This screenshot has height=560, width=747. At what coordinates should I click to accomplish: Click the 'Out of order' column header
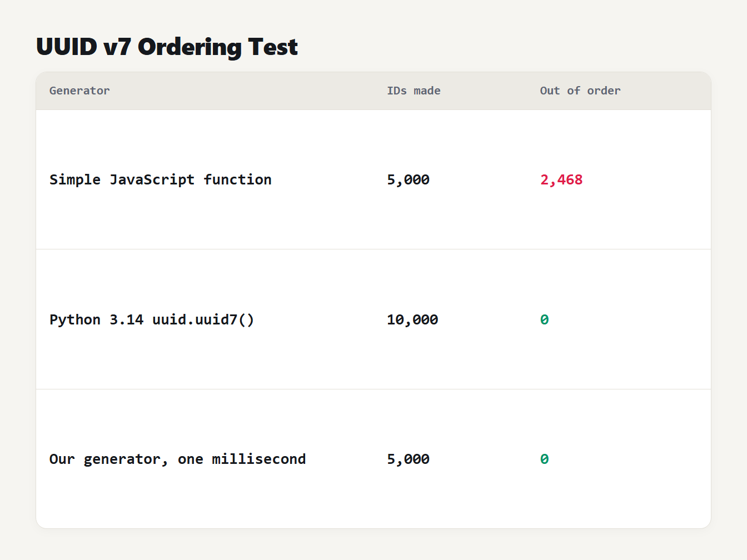click(580, 91)
